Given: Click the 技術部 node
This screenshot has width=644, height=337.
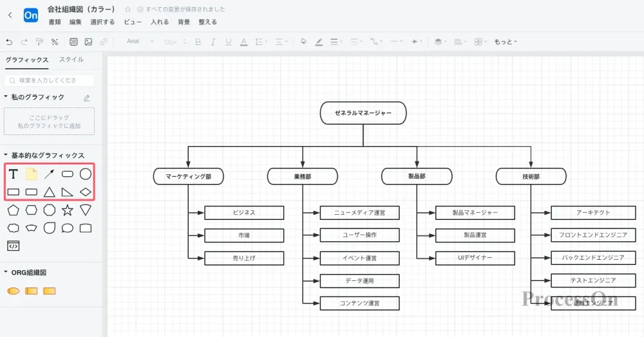Looking at the screenshot, I should tap(531, 176).
